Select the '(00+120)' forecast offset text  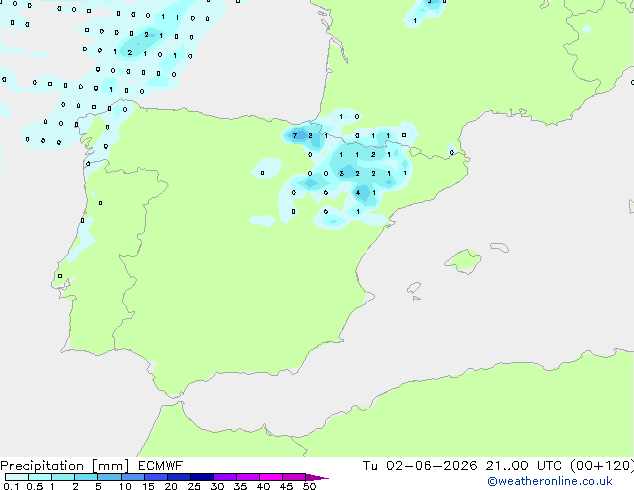602,466
